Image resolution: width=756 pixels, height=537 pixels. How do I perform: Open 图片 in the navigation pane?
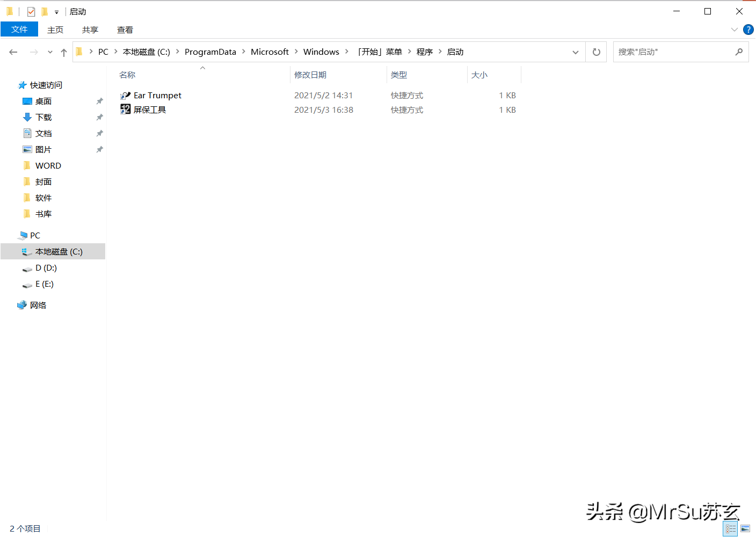(x=43, y=149)
